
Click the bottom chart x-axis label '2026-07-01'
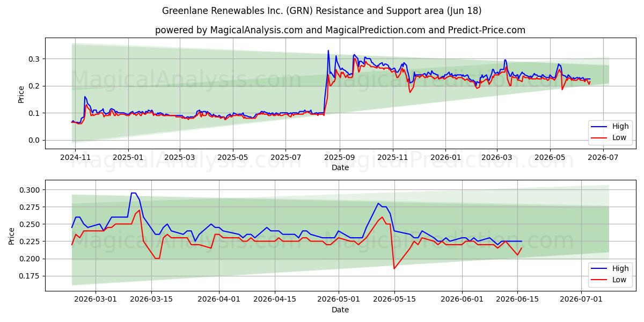point(581,299)
